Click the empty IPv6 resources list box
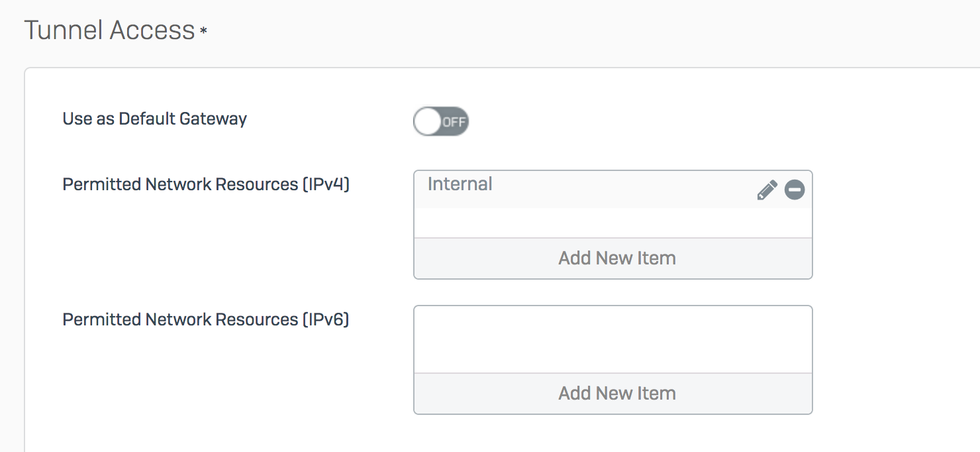980x452 pixels. pos(613,339)
